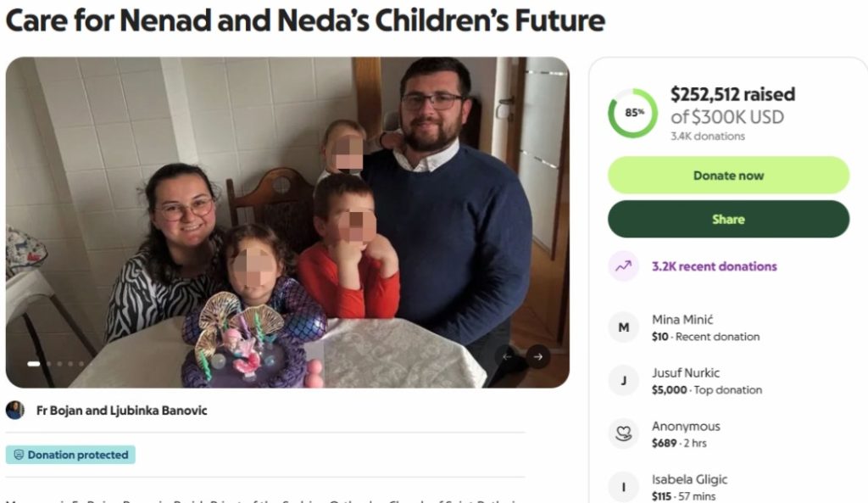Click the Anonymous donor heart-hand icon

(x=624, y=434)
